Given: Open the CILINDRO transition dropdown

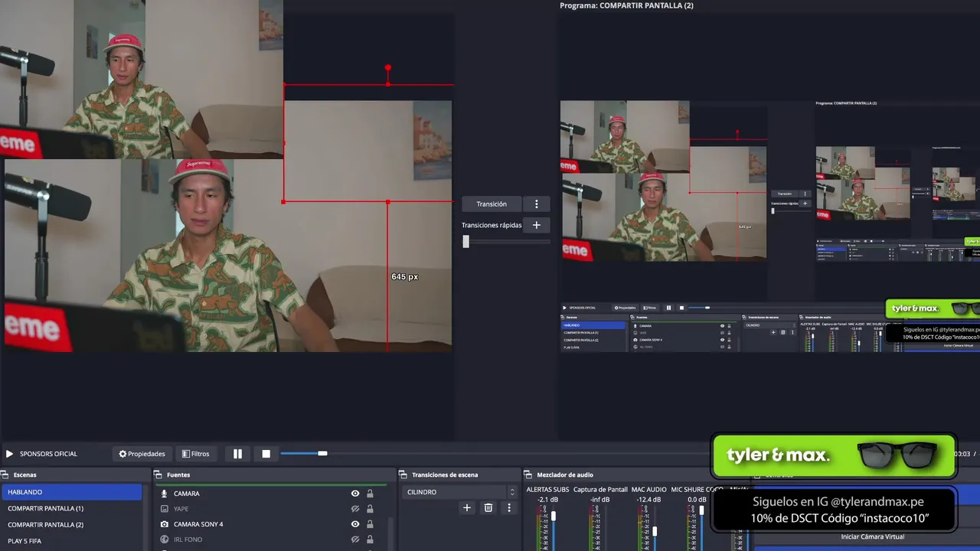Looking at the screenshot, I should 459,492.
